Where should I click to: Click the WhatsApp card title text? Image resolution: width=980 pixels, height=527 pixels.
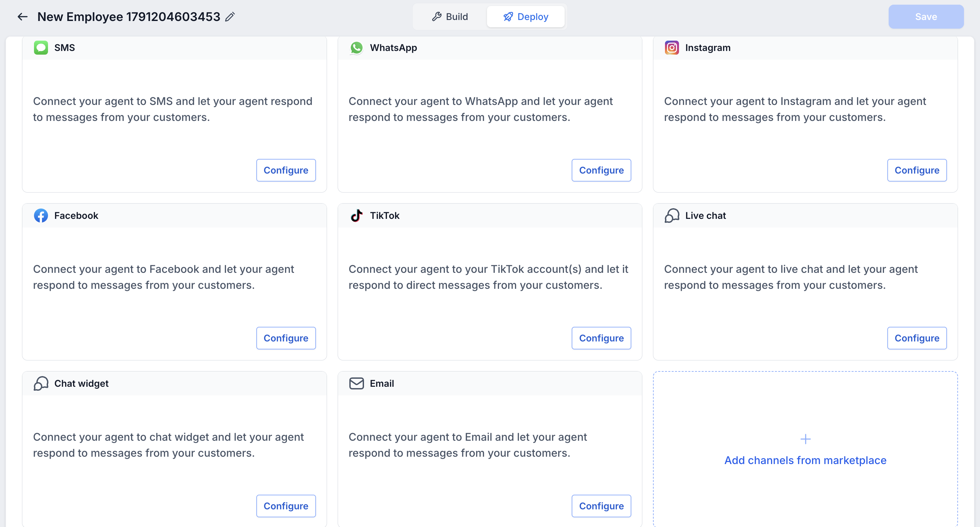point(393,48)
